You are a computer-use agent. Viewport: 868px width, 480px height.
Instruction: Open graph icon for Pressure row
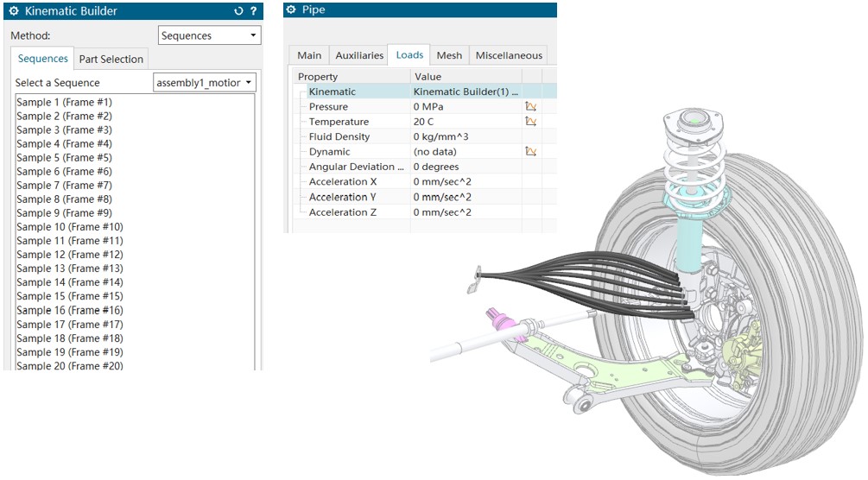click(531, 106)
